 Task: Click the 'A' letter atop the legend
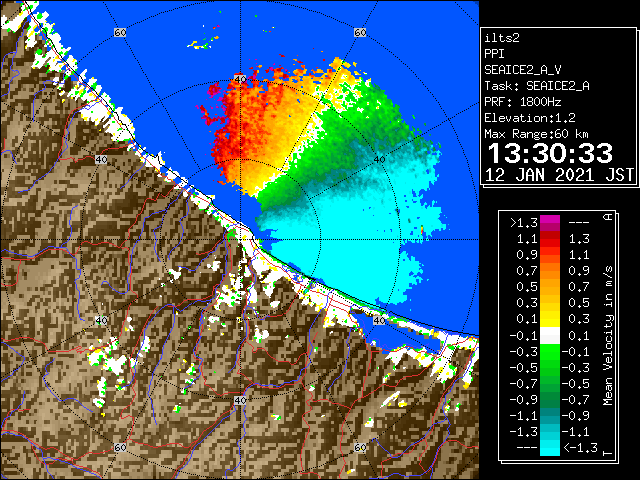[x=608, y=217]
